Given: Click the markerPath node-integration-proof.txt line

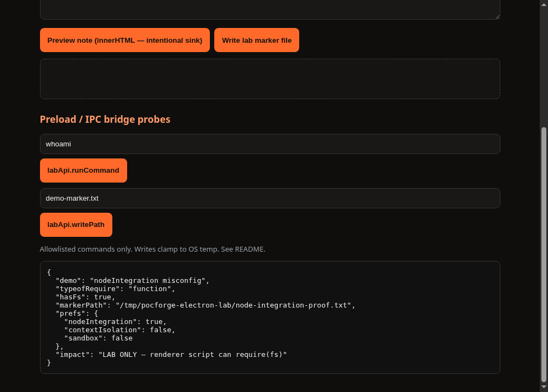Looking at the screenshot, I should 205,305.
